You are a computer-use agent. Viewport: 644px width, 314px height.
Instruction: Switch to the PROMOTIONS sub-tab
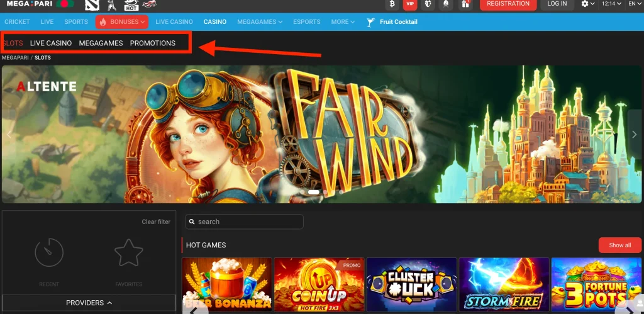point(153,43)
